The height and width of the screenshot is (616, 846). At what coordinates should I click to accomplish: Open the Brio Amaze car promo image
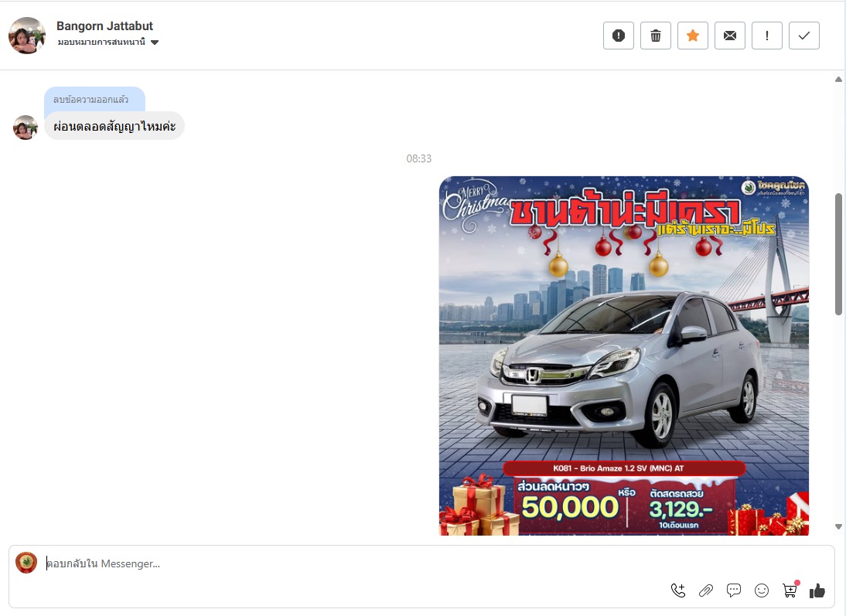pyautogui.click(x=624, y=356)
